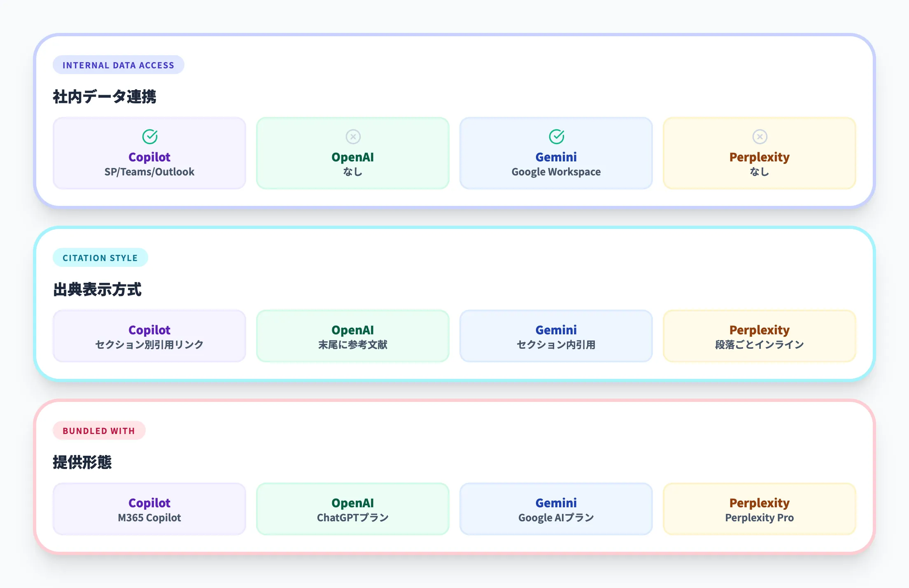Click the 提供形態 heading
Viewport: 909px width, 588px height.
[x=82, y=462]
